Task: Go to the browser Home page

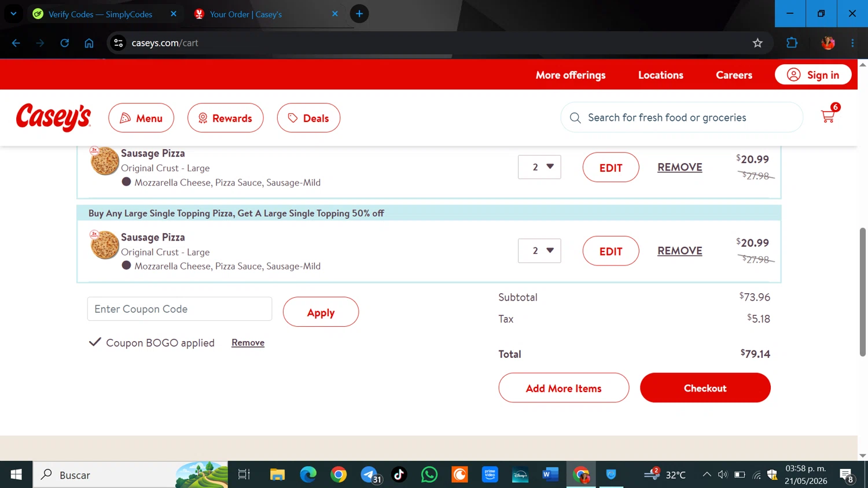Action: coord(89,43)
